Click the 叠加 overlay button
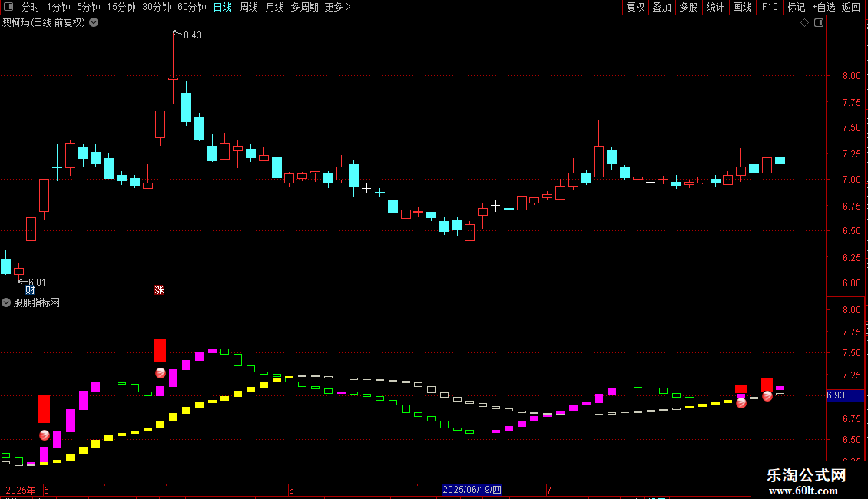The image size is (868, 499). pyautogui.click(x=661, y=7)
